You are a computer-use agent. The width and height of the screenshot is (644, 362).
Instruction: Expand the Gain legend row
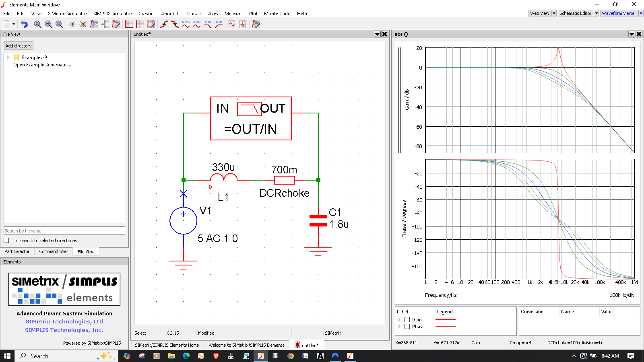(x=399, y=320)
